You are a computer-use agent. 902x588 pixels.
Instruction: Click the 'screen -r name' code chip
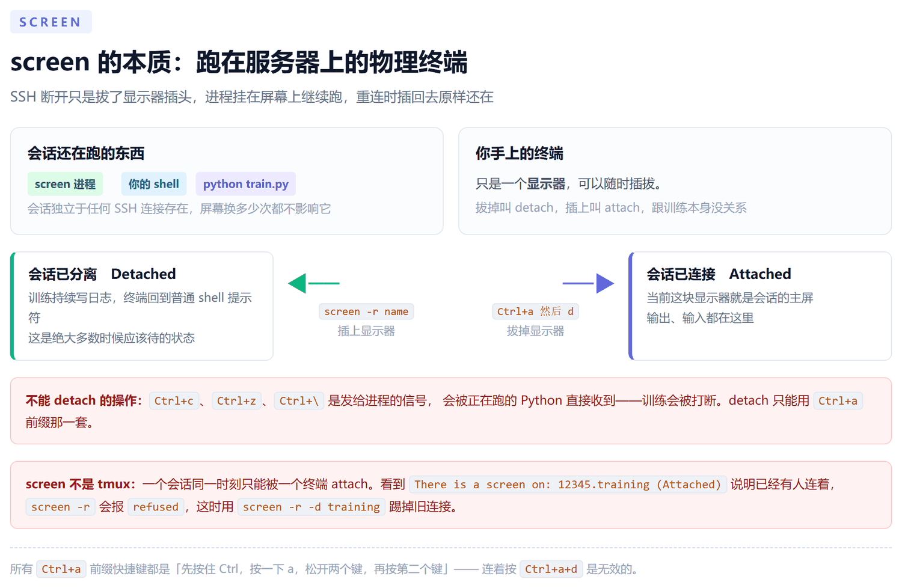366,311
